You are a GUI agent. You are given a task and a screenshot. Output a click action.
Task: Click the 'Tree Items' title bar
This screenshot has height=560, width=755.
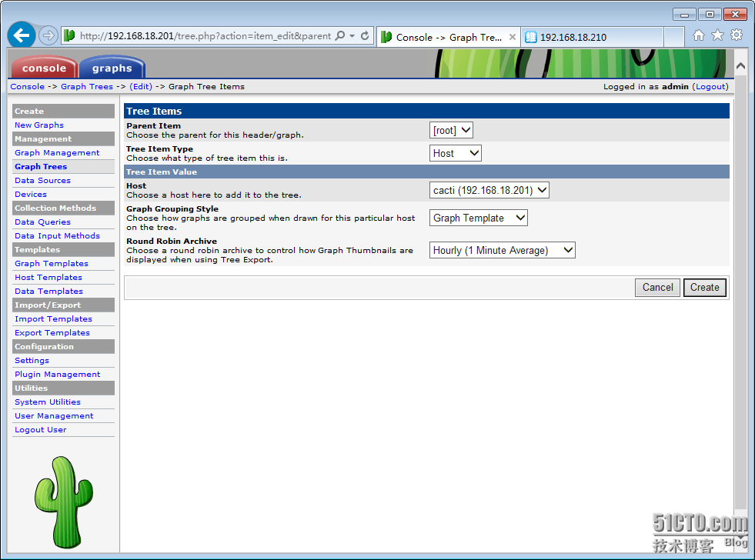coord(426,111)
